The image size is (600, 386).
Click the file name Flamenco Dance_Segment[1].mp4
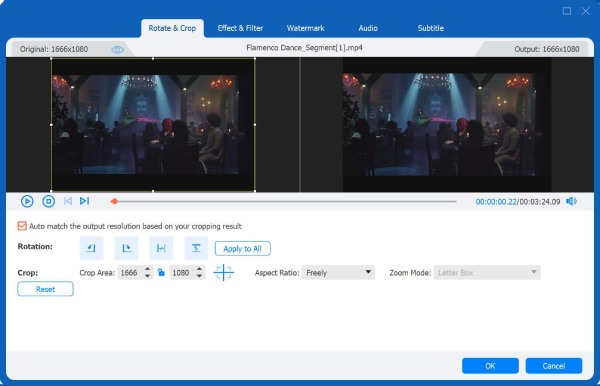click(x=304, y=48)
